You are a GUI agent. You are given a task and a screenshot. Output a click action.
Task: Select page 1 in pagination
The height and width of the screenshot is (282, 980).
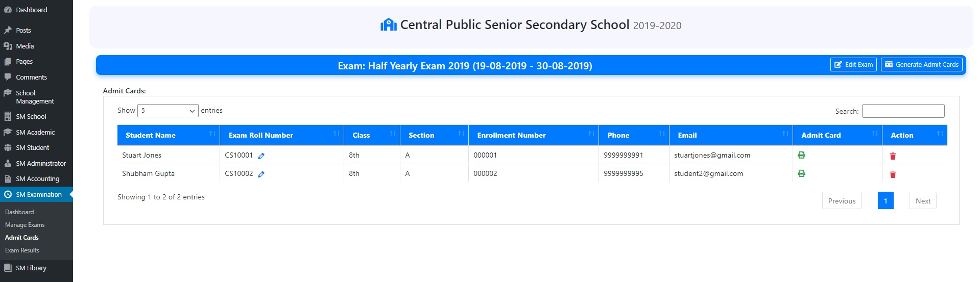click(885, 201)
